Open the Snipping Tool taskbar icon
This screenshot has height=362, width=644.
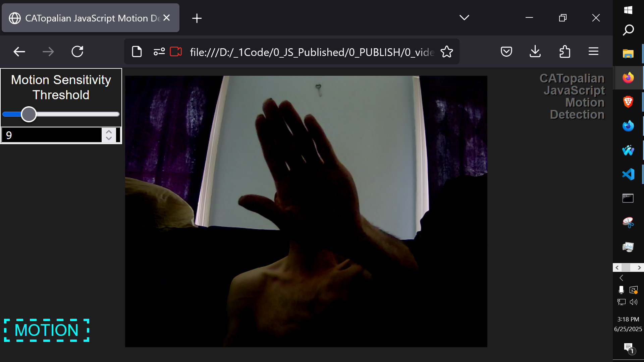pyautogui.click(x=628, y=222)
